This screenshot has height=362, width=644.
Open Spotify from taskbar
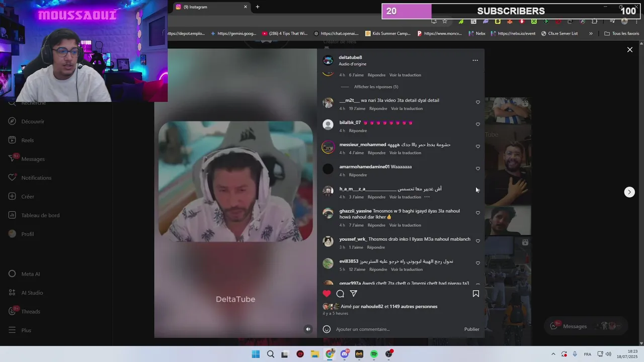click(374, 354)
